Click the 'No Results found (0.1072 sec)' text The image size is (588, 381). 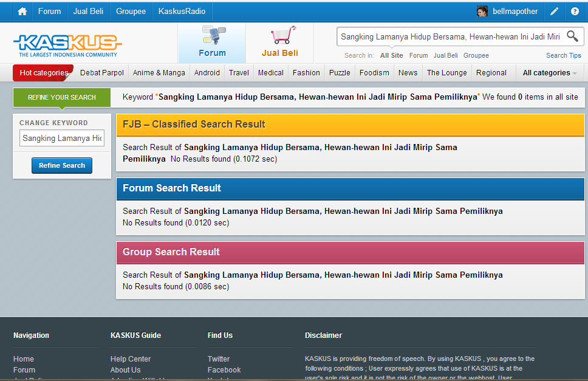[224, 159]
